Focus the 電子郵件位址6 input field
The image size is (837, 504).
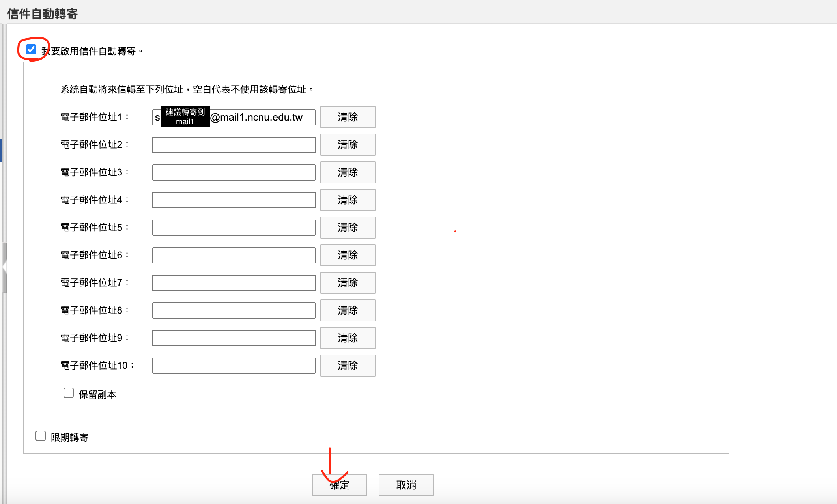coord(234,255)
